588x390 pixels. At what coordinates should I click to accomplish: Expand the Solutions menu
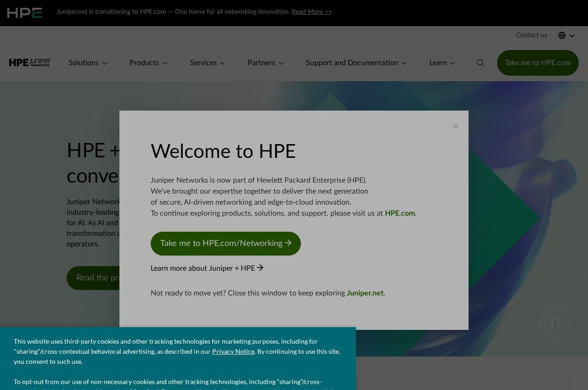88,63
